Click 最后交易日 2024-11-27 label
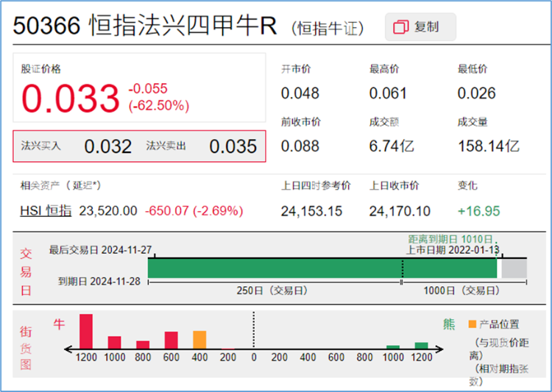 100,250
